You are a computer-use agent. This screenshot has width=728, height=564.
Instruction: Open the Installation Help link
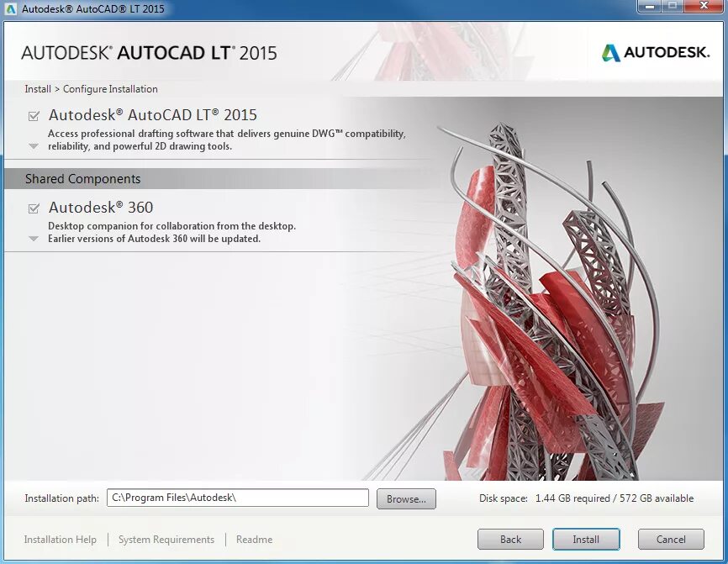coord(61,540)
